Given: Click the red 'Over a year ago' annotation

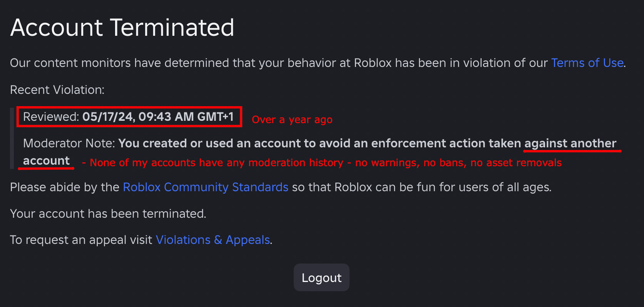Looking at the screenshot, I should click(292, 120).
